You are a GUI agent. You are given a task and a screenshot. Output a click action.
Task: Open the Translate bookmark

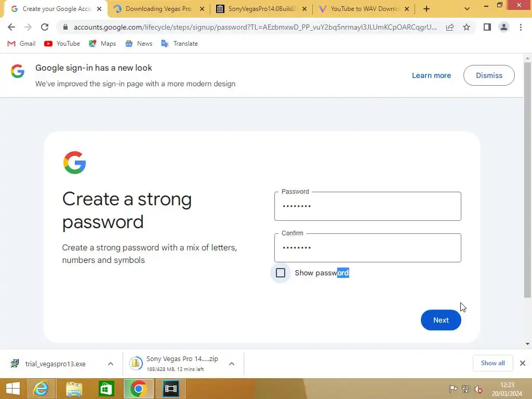pos(179,44)
